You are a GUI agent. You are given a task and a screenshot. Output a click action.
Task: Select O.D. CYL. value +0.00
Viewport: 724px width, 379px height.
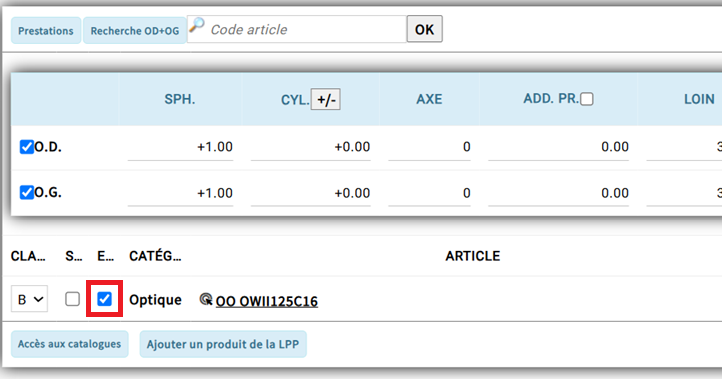click(311, 147)
